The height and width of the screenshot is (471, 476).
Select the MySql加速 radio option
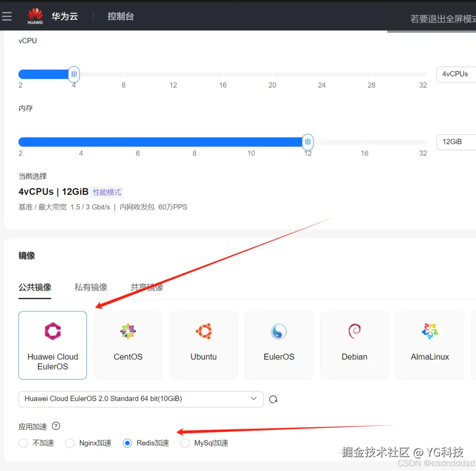pyautogui.click(x=185, y=443)
